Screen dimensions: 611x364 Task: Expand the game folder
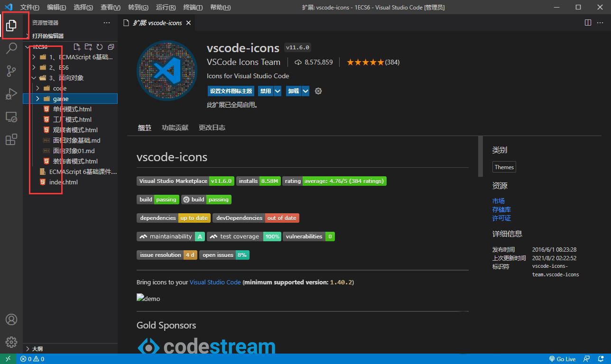pos(70,99)
